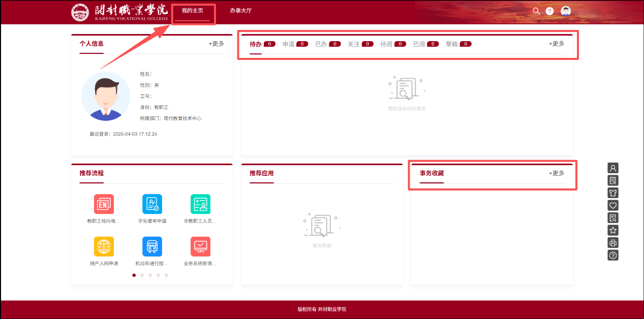Open the 机动车通行授权 bus icon
This screenshot has width=644, height=319.
tap(152, 247)
